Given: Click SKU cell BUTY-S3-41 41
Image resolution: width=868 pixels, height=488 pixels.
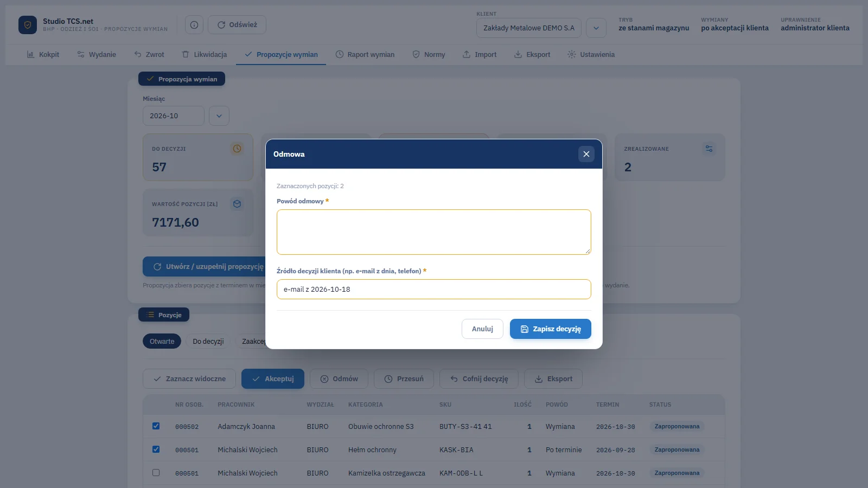Looking at the screenshot, I should 465,427.
